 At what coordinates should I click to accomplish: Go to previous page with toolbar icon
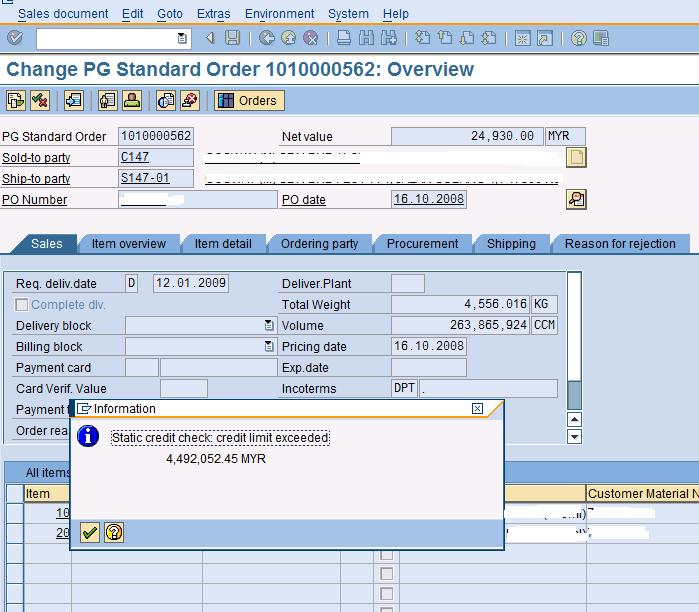pyautogui.click(x=444, y=38)
